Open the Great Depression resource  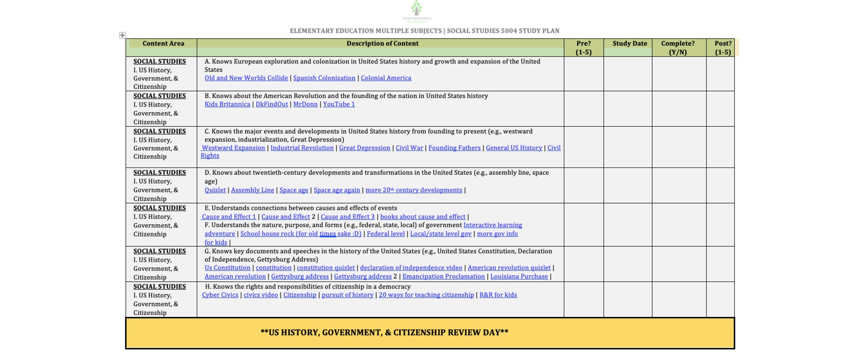[x=364, y=147]
